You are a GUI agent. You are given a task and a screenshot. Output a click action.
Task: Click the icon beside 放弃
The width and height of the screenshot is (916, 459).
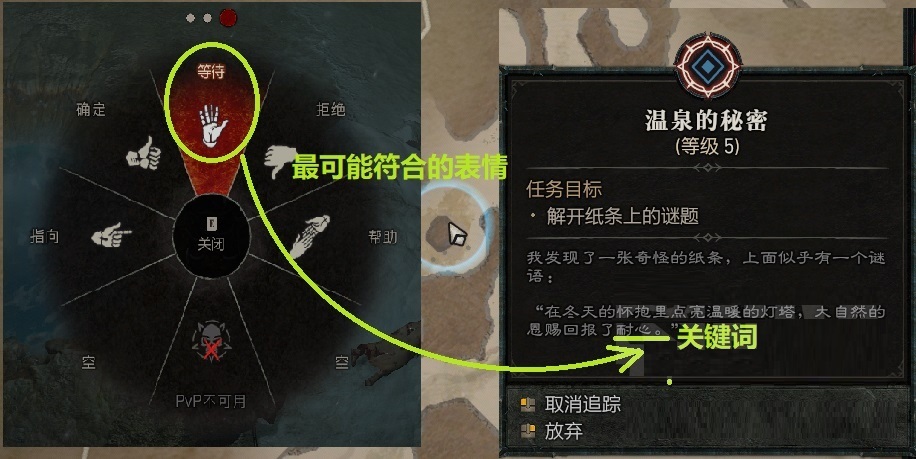[x=528, y=431]
